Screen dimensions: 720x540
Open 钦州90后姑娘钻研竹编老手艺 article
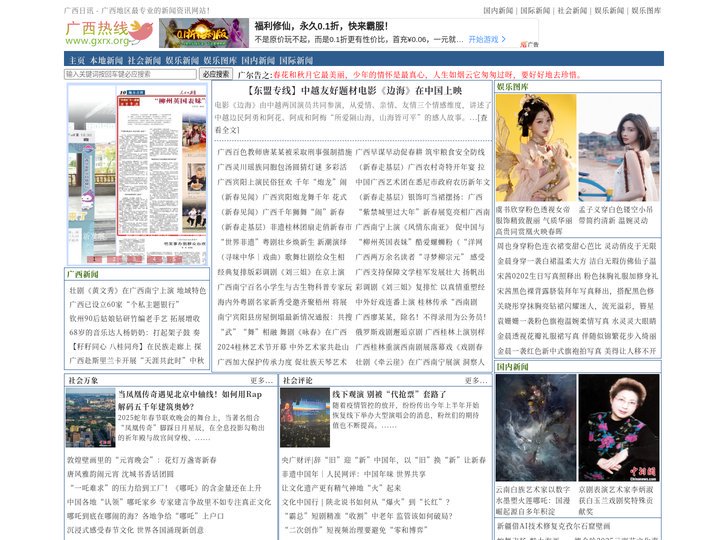pos(135,319)
